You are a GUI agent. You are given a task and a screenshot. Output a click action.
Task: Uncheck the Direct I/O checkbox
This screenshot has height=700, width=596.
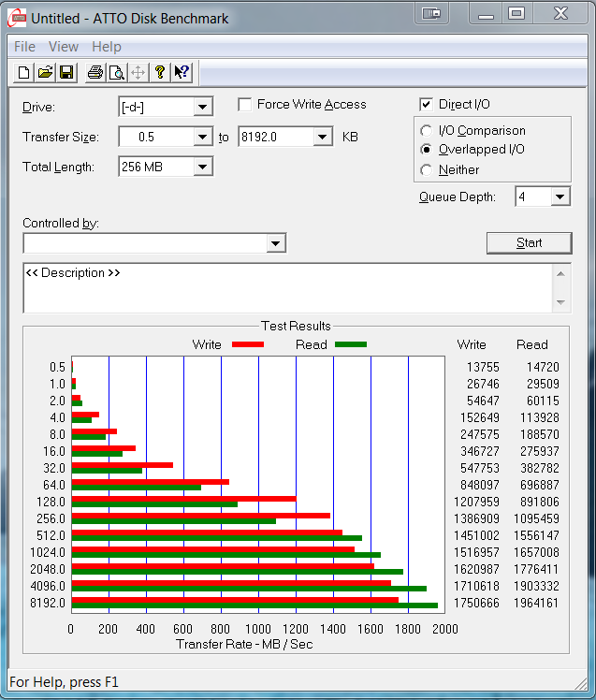tap(427, 105)
